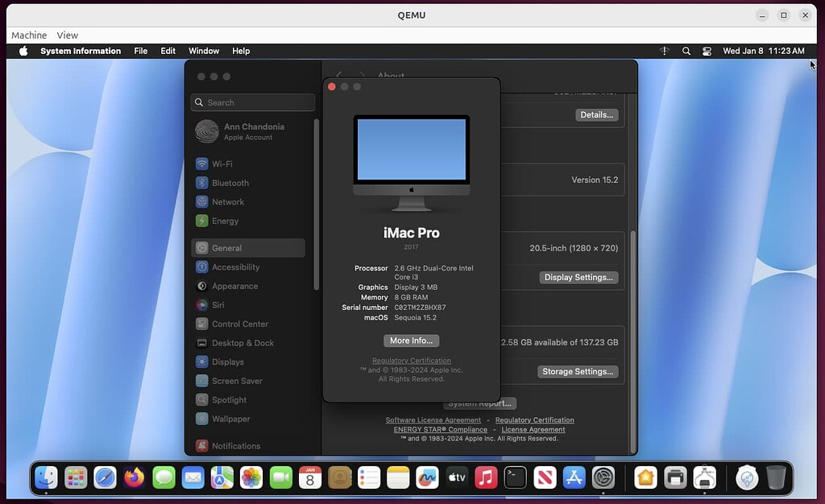Click the Storage Settings button
This screenshot has height=504, width=825.
pos(578,371)
